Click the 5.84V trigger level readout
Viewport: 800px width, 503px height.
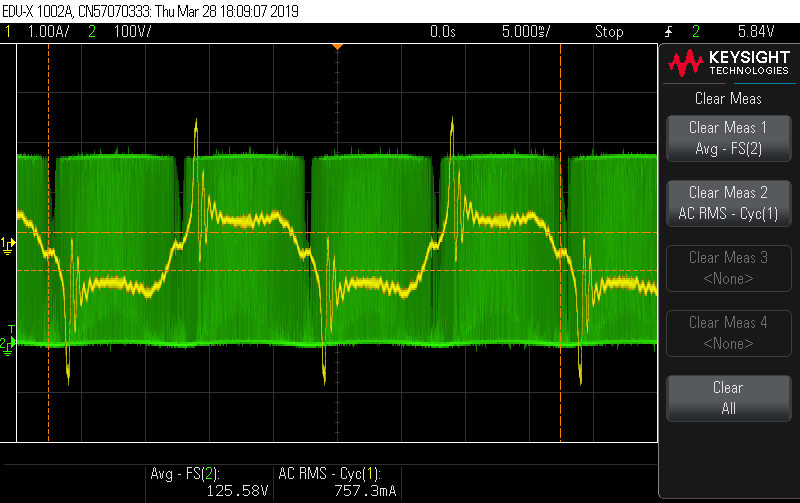tap(756, 32)
